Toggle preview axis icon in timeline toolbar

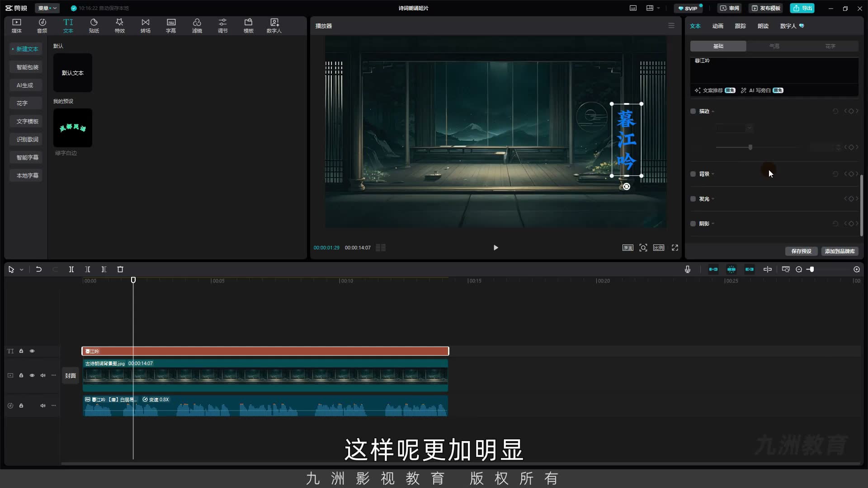(x=768, y=269)
